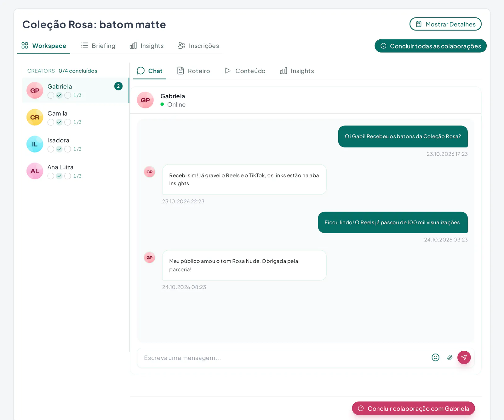Toggle Camila's third step circle

(68, 122)
